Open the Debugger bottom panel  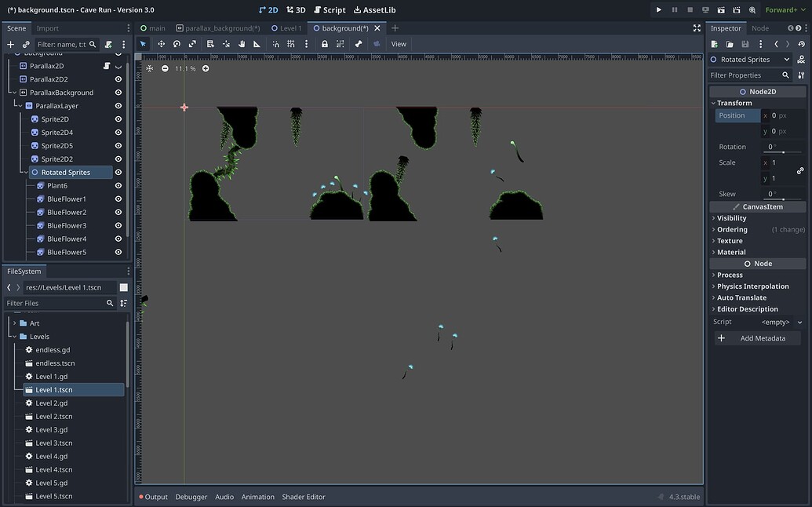pyautogui.click(x=191, y=497)
